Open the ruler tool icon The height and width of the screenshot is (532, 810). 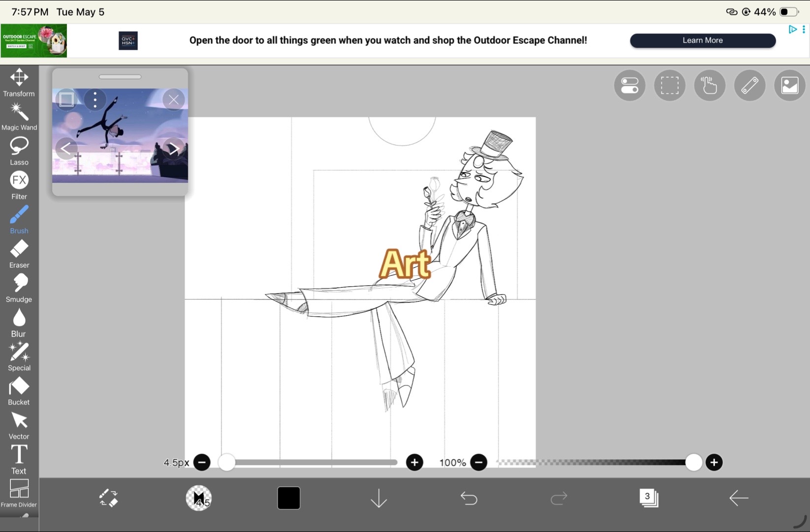click(749, 86)
